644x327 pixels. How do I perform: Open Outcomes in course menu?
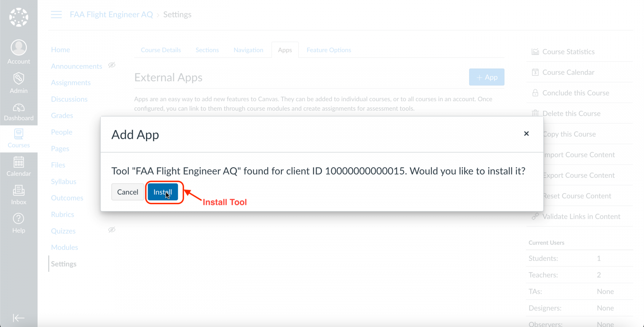67,198
